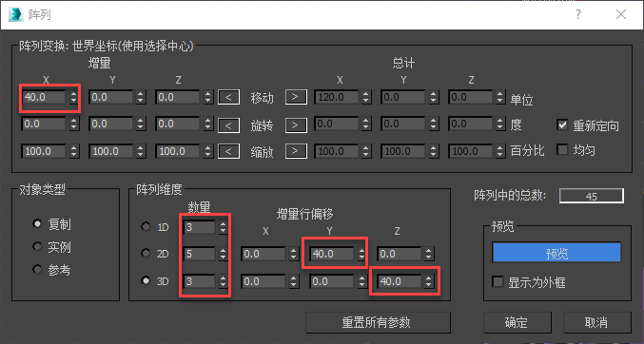Confirm with the 确定 button

pyautogui.click(x=517, y=322)
